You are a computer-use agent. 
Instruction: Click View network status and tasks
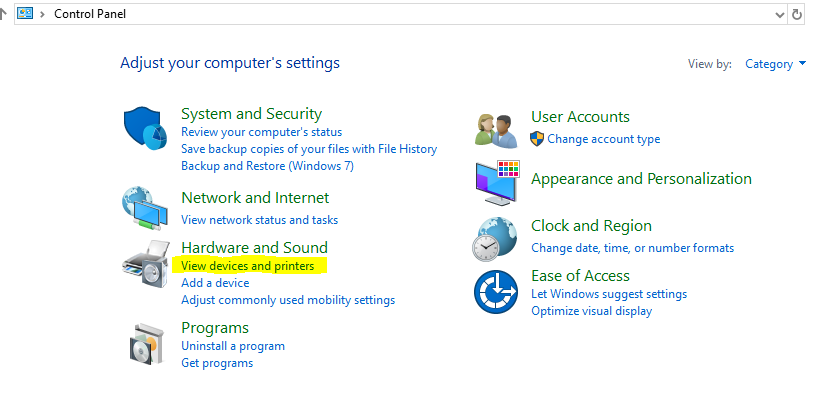point(259,219)
